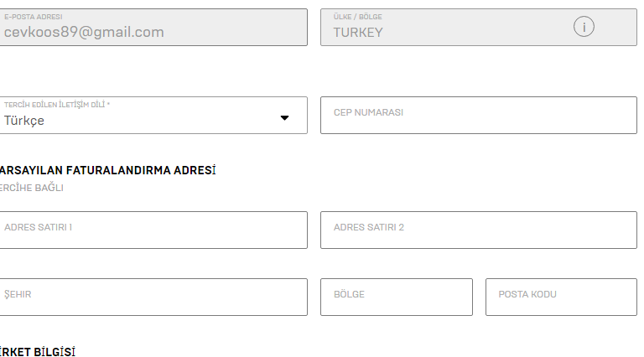Click the Tercihe Bağlı subtitle text
This screenshot has width=644, height=357.
32,188
